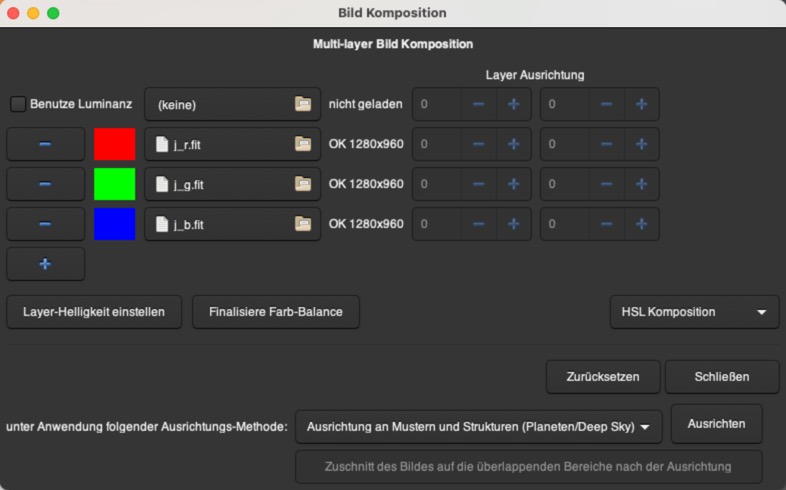Click the Zurücksetzen button
Image resolution: width=786 pixels, height=490 pixels.
point(602,377)
